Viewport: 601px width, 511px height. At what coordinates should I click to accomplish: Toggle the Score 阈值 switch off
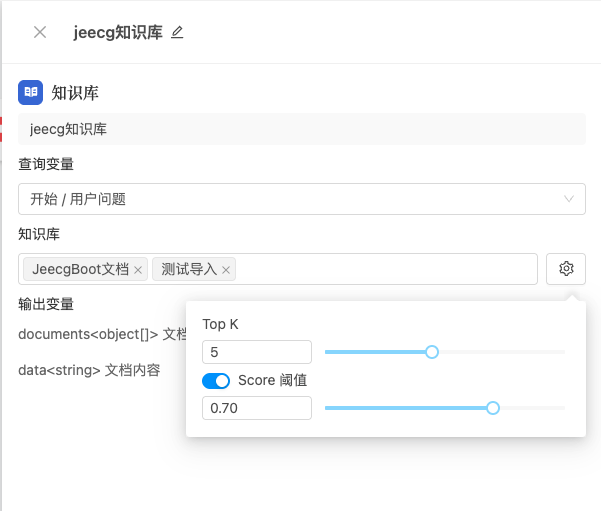216,381
